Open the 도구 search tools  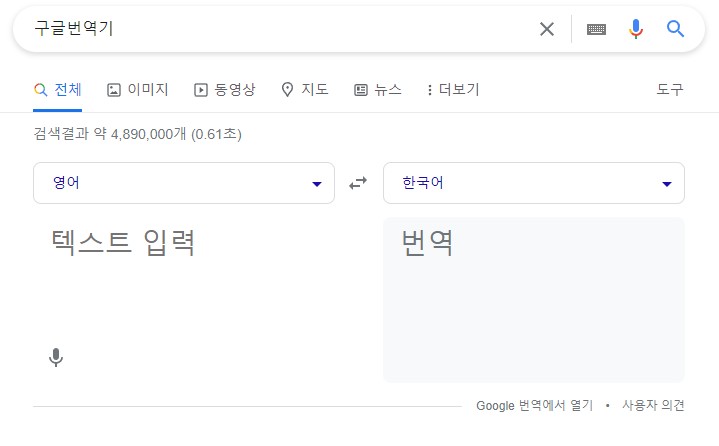click(670, 89)
